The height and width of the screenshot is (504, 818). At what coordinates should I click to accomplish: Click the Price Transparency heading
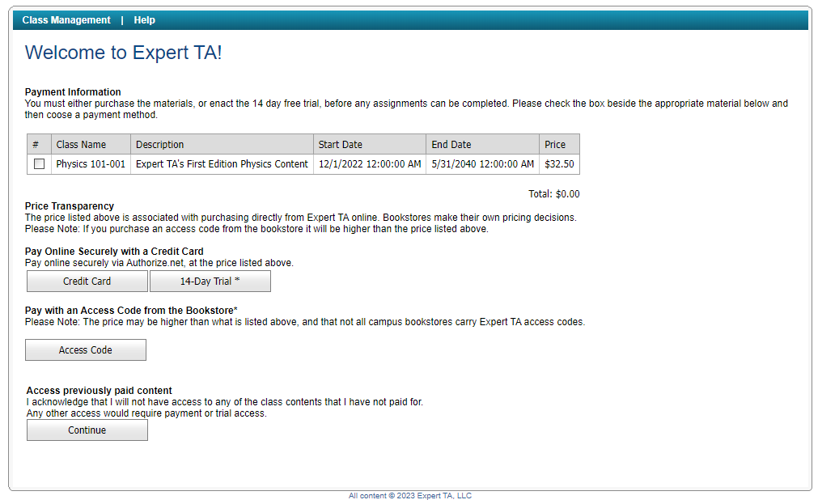point(70,206)
